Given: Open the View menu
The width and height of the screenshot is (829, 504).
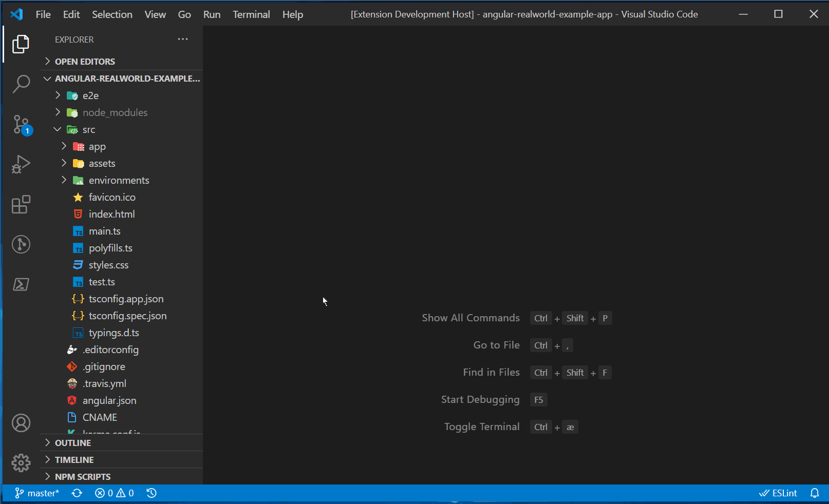Looking at the screenshot, I should (x=155, y=14).
